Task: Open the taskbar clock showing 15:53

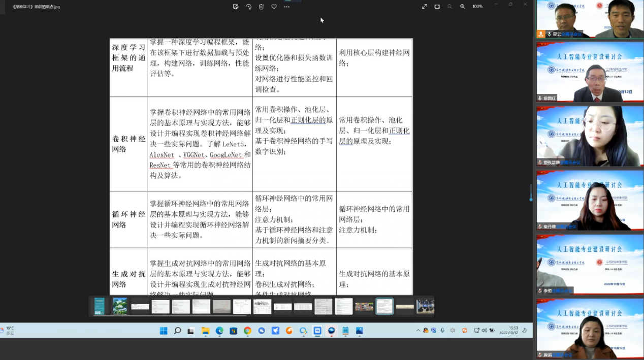Action: coord(510,331)
